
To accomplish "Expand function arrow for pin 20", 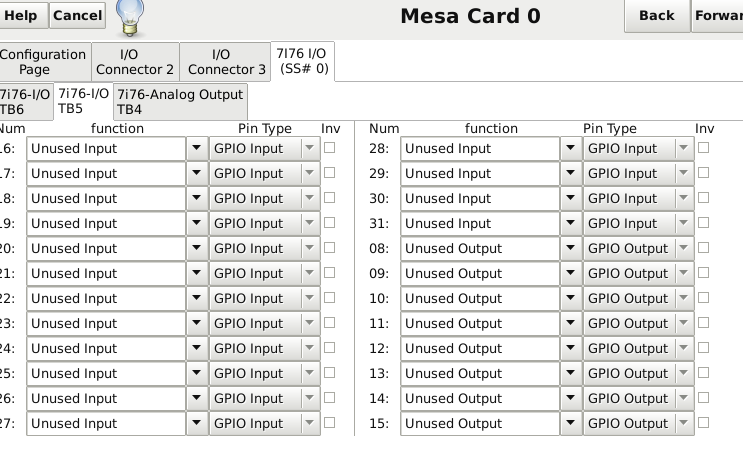I will click(x=197, y=248).
